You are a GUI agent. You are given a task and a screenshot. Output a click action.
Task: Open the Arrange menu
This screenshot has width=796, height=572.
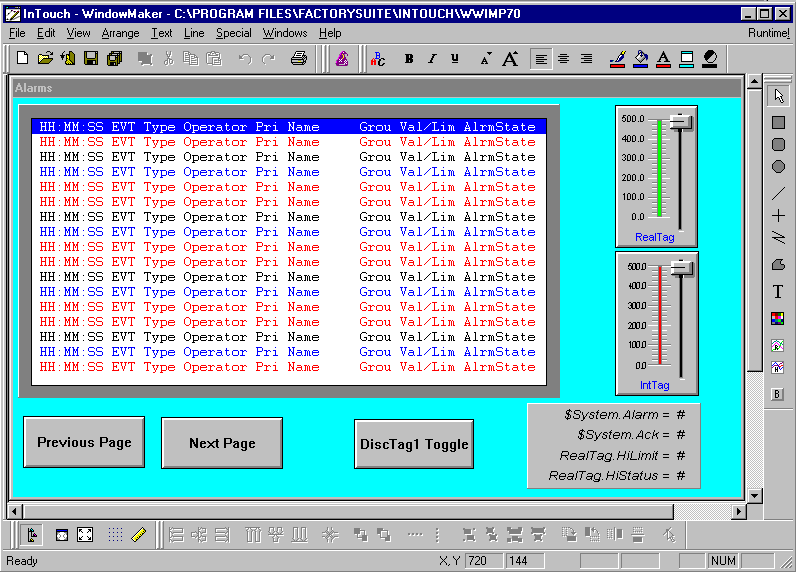click(120, 33)
